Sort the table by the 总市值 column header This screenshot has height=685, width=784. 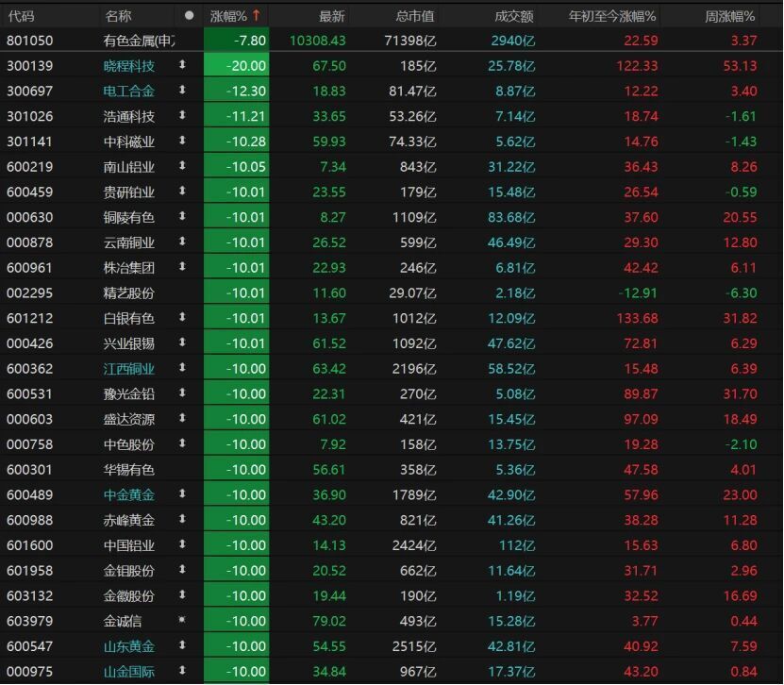(415, 15)
